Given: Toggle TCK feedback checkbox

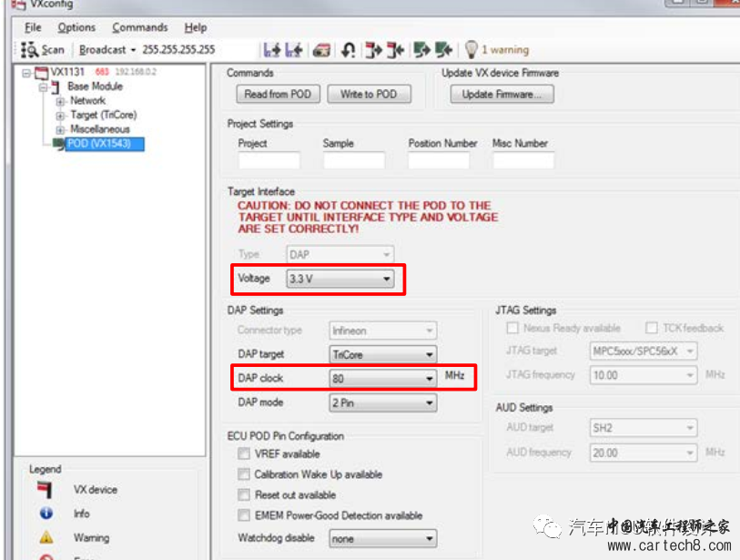Looking at the screenshot, I should click(652, 328).
